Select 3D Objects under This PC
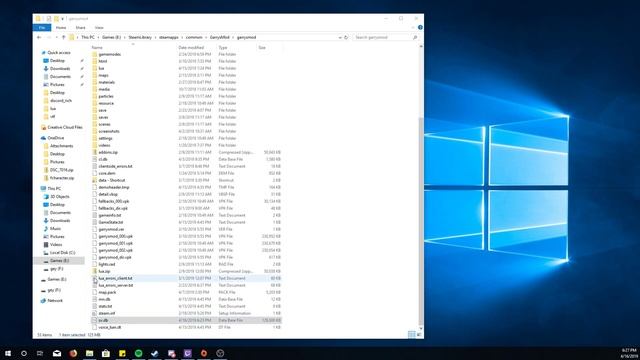This screenshot has height=360, width=640. tap(60, 197)
